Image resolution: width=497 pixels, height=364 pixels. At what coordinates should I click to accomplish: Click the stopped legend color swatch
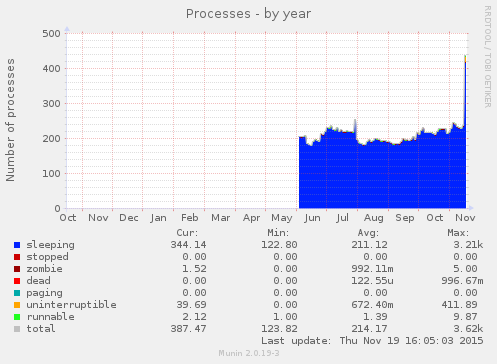[17, 257]
